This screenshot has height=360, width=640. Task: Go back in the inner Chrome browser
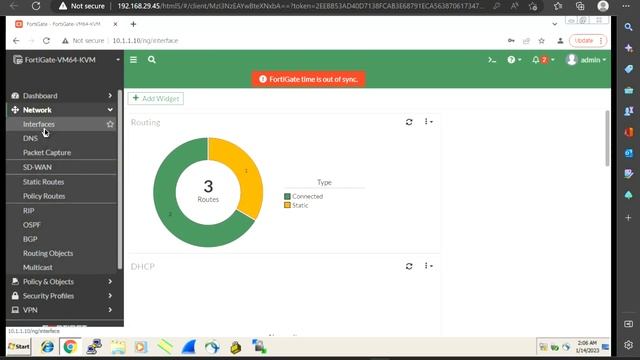pyautogui.click(x=16, y=41)
